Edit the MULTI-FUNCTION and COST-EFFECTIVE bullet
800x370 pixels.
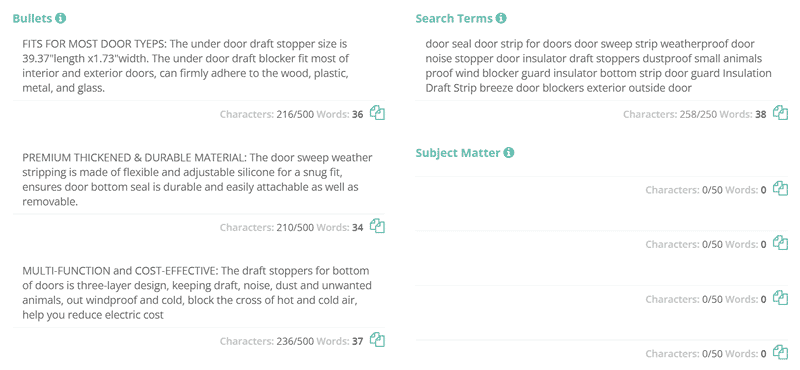coord(199,292)
